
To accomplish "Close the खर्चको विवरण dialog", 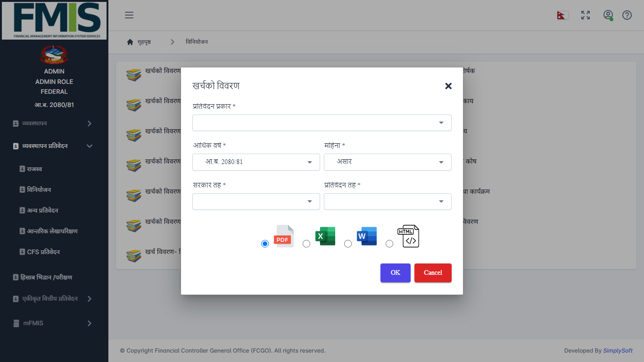I will (448, 86).
